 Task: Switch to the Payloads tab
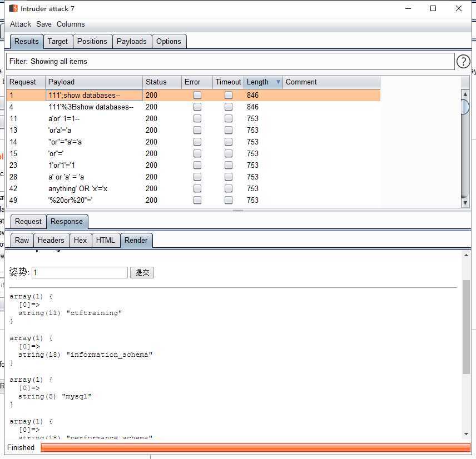click(131, 42)
